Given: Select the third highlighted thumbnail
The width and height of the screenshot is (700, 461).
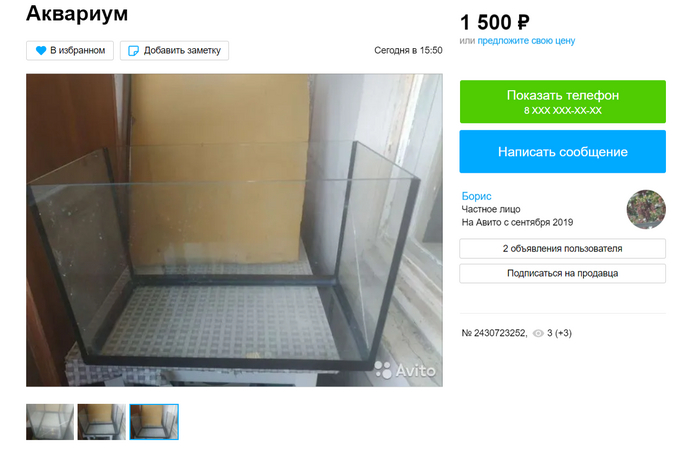Looking at the screenshot, I should pos(154,422).
